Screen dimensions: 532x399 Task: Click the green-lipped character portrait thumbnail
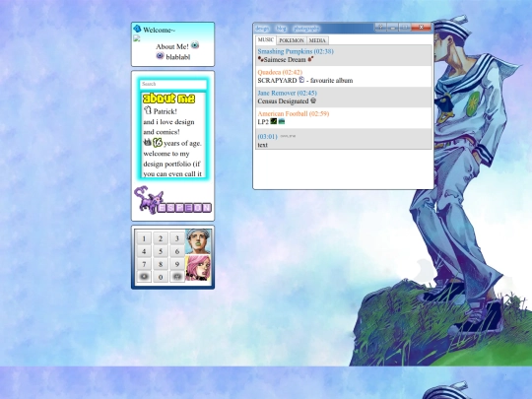(198, 241)
